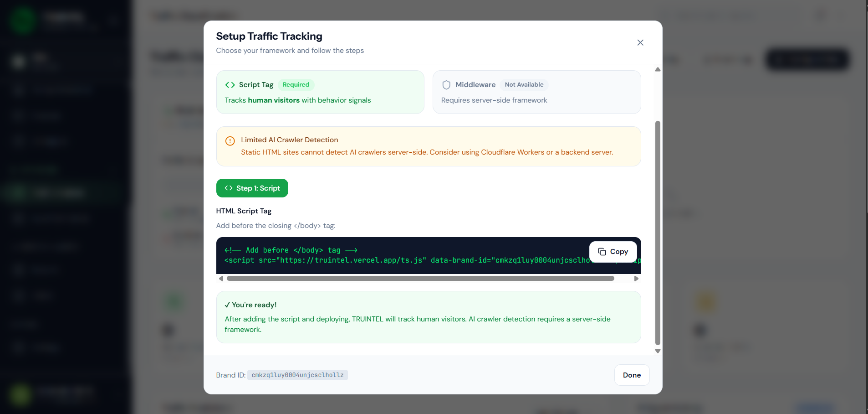Click the code block's right scroll arrow
Screen dimensions: 868x414
tap(636, 279)
